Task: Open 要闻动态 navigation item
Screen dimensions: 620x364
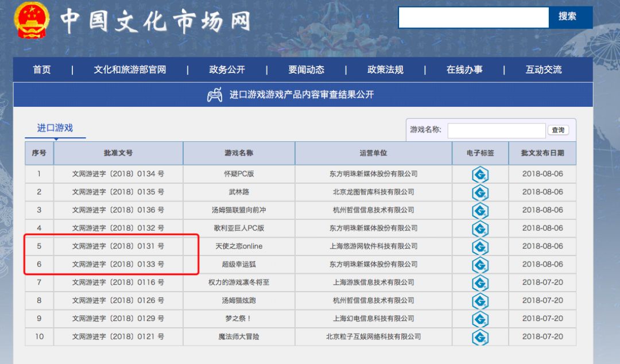Action: (306, 69)
